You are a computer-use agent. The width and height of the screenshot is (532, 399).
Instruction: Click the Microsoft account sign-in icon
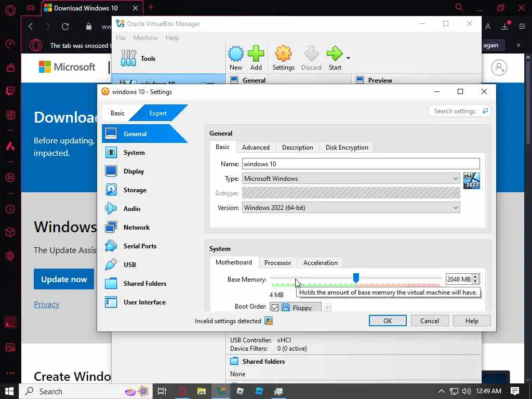click(499, 68)
